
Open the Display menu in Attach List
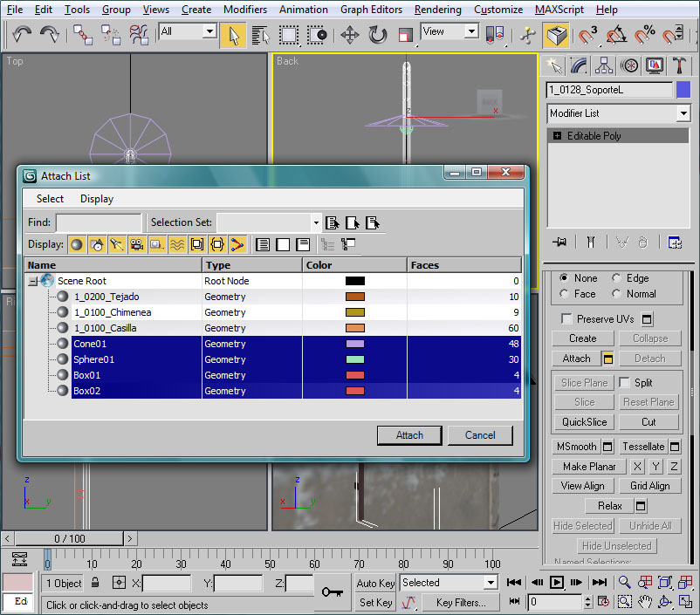click(x=96, y=199)
